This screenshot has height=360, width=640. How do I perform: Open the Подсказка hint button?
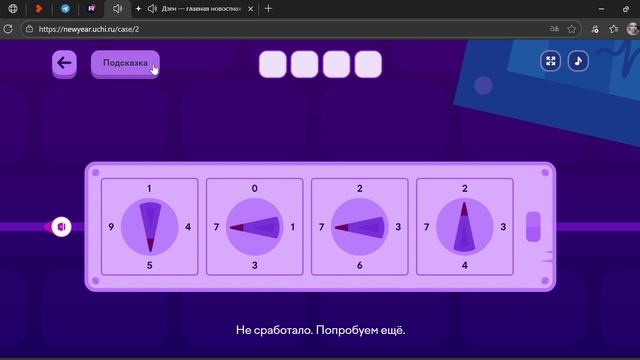125,63
